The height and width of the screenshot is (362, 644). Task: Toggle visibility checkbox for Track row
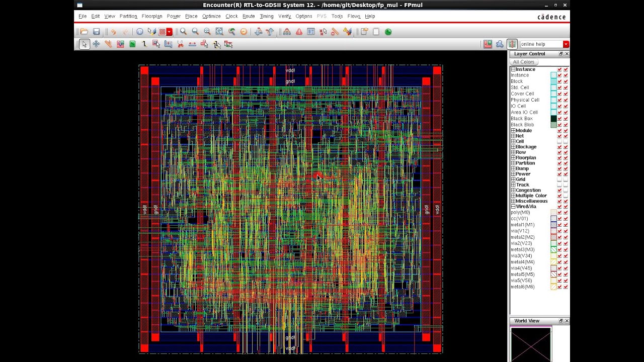[x=559, y=185]
